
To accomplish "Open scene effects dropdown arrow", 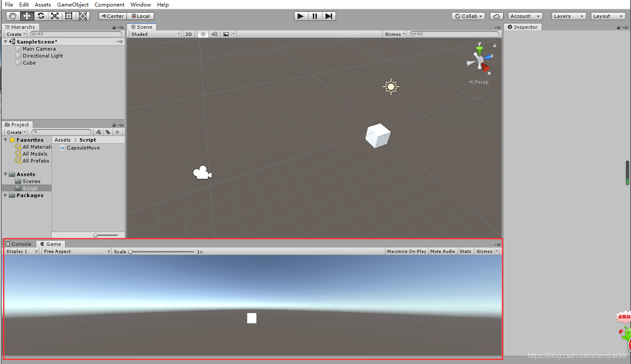I will (234, 34).
